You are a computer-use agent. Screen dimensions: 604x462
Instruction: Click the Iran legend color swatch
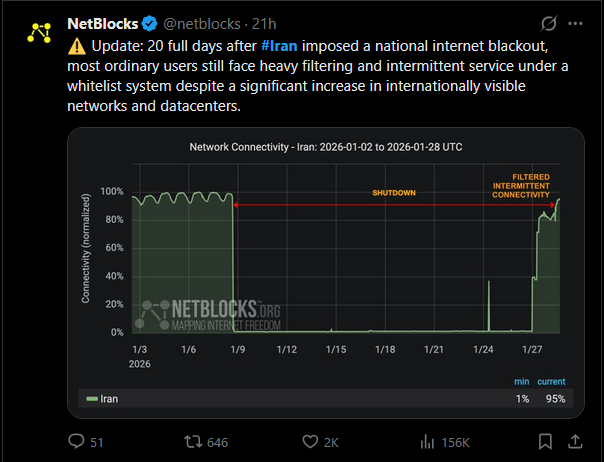click(x=93, y=398)
